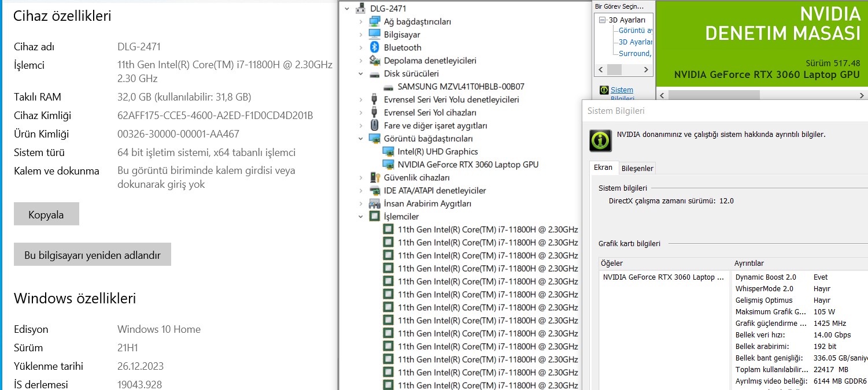Switch to the Bileşenler tab
The image size is (868, 390).
click(637, 168)
